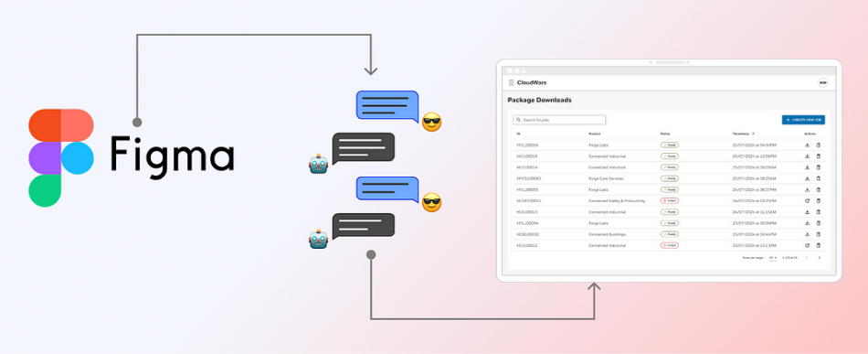
Task: Delete the HPL100054 Forge Labs job
Action: pos(819,222)
